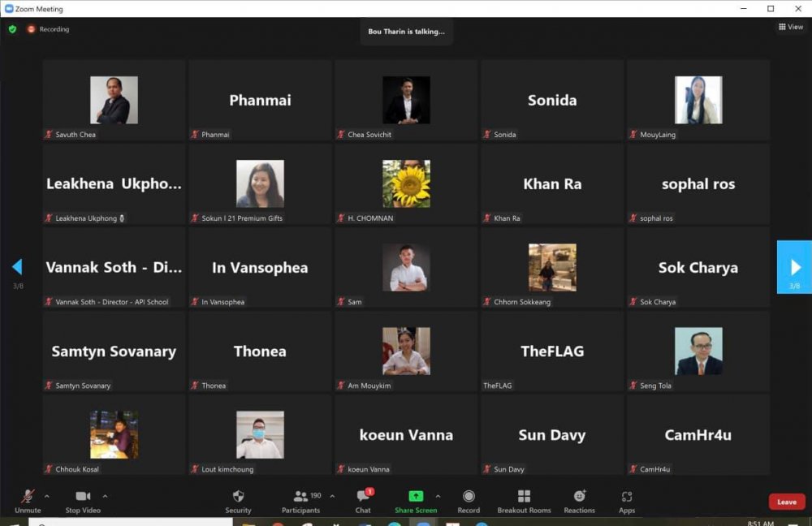Start sharing with green Share Screen icon
The image size is (812, 526).
coord(416,496)
